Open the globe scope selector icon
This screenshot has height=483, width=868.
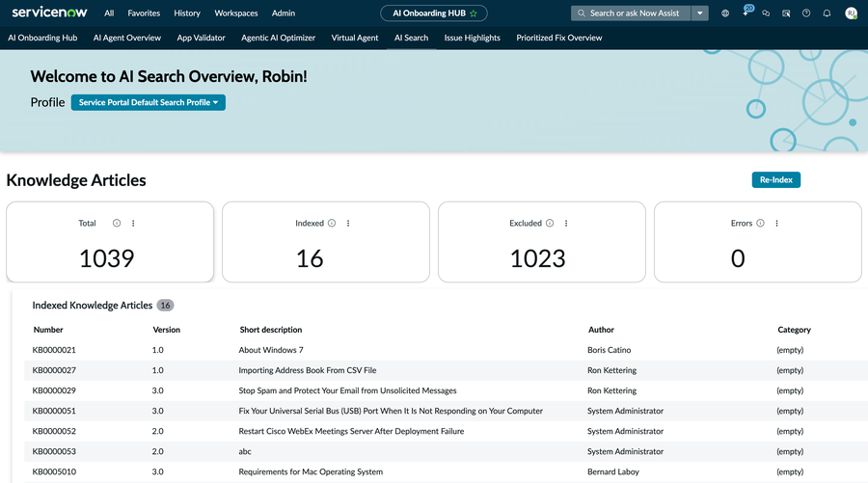pos(725,13)
